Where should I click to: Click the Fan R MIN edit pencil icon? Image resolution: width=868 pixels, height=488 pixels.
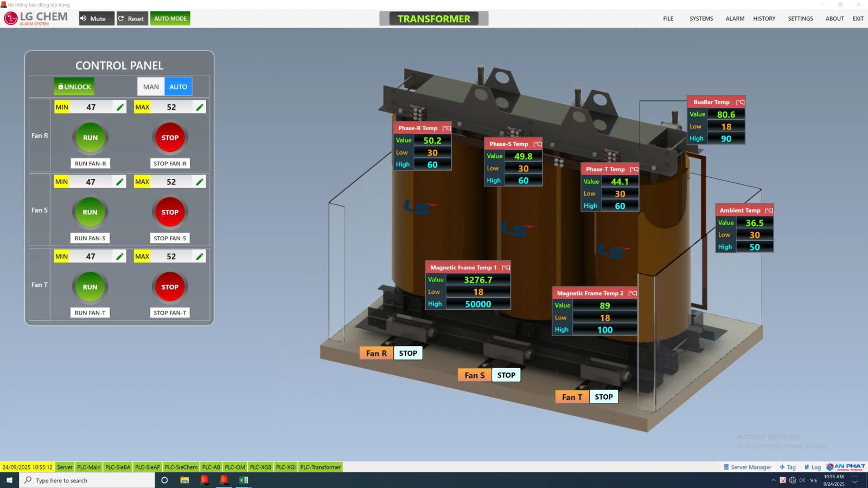120,107
